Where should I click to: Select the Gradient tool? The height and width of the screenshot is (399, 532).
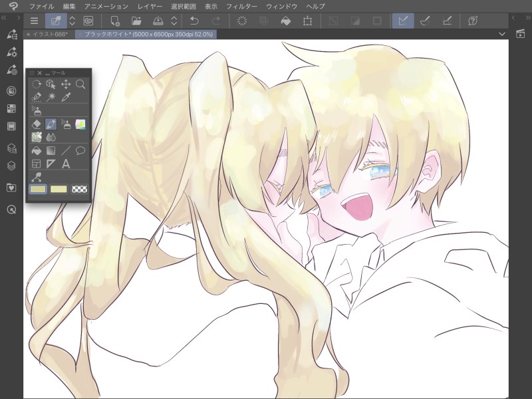point(51,151)
